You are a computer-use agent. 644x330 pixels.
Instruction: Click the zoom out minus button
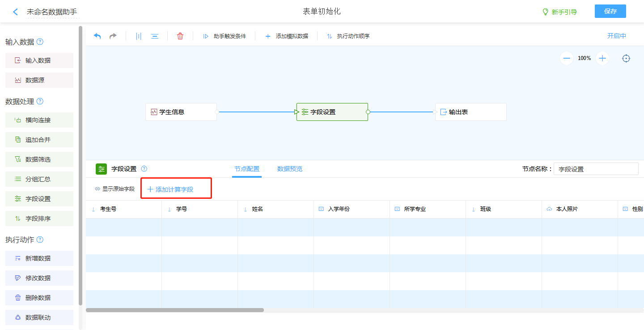pyautogui.click(x=567, y=58)
